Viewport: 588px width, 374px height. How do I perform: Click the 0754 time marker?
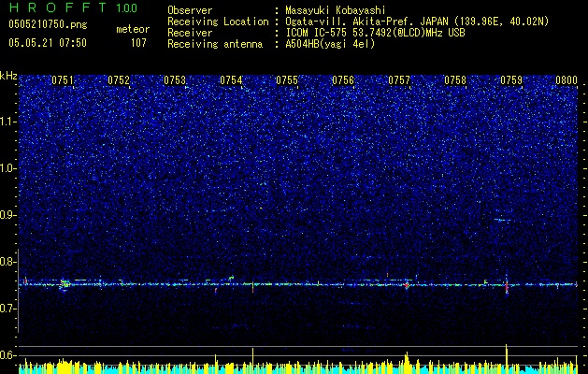(231, 79)
